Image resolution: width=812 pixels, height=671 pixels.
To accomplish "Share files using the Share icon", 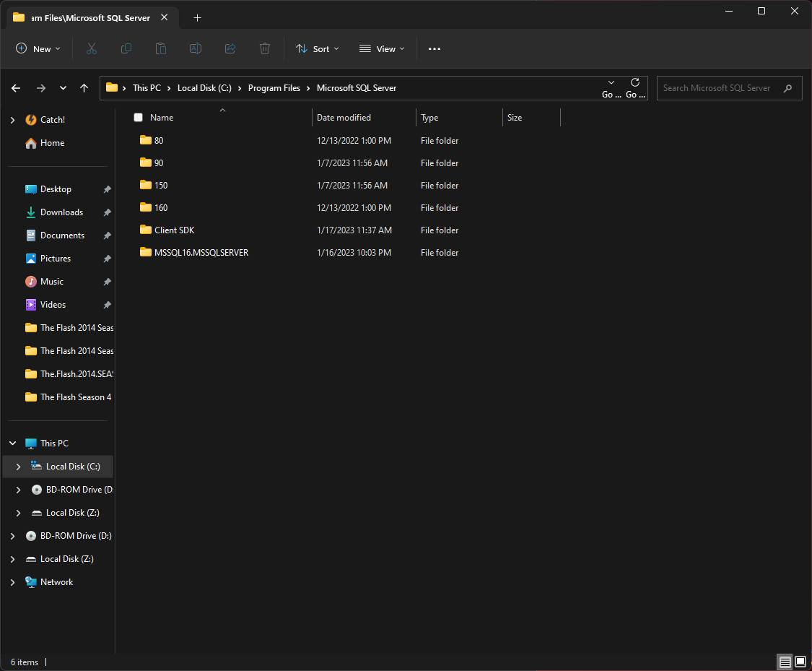I will pyautogui.click(x=230, y=48).
